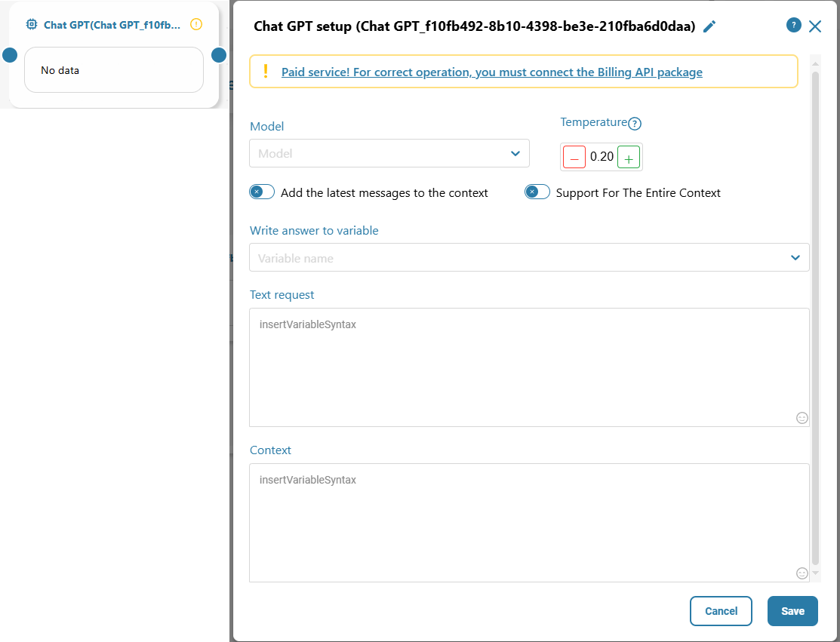Screen dimensions: 840x642
Task: Toggle Support For The Entire Context
Action: 537,192
